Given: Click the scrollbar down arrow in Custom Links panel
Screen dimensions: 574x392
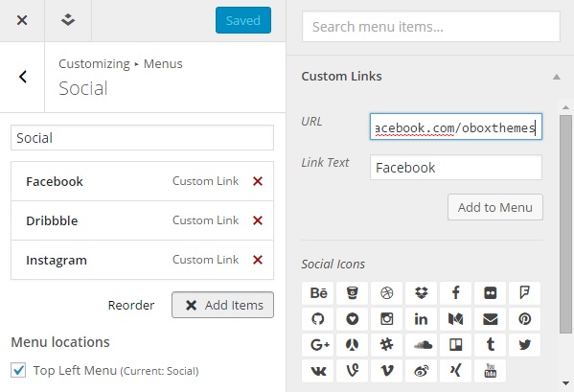Looking at the screenshot, I should tap(565, 383).
